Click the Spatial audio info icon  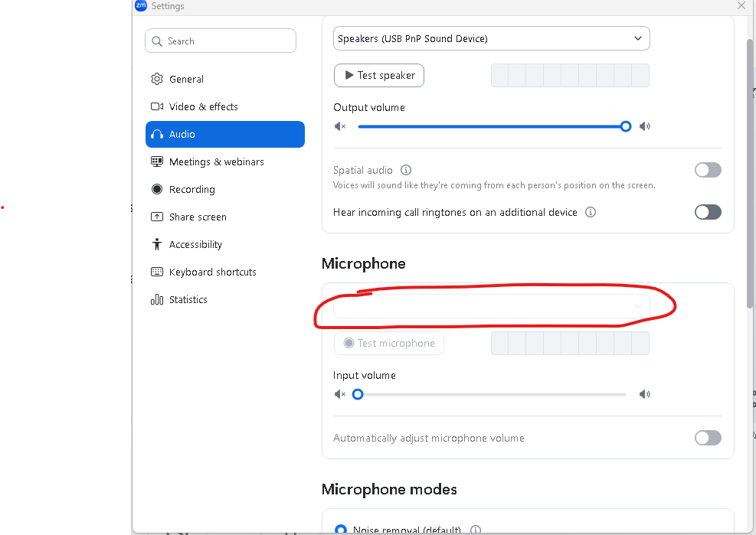tap(406, 170)
